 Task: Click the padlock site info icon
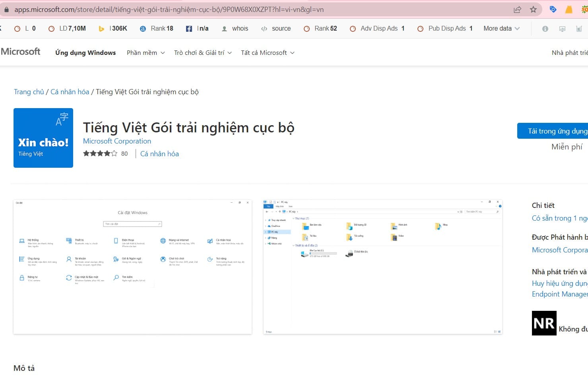6,10
